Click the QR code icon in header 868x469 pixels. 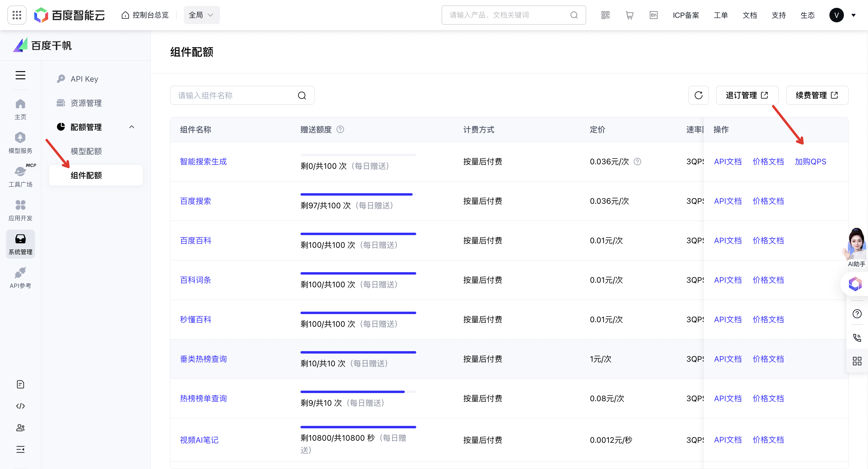pyautogui.click(x=605, y=15)
